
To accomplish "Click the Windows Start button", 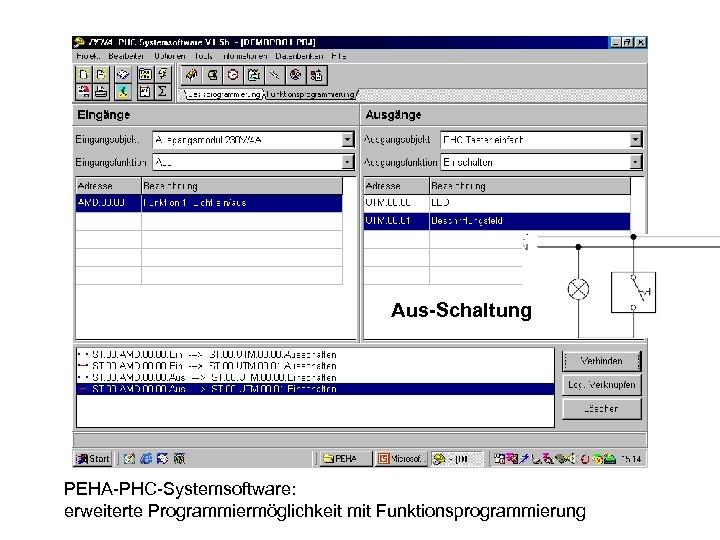I will click(93, 459).
